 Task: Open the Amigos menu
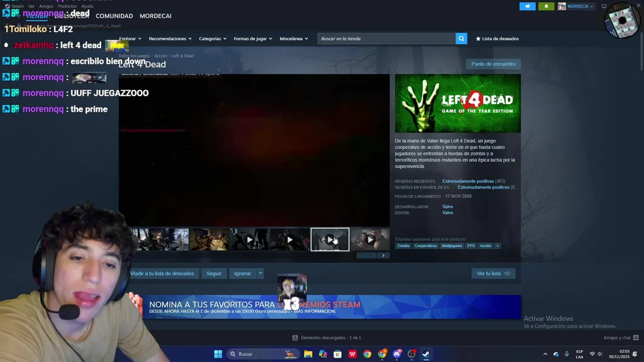(x=46, y=7)
